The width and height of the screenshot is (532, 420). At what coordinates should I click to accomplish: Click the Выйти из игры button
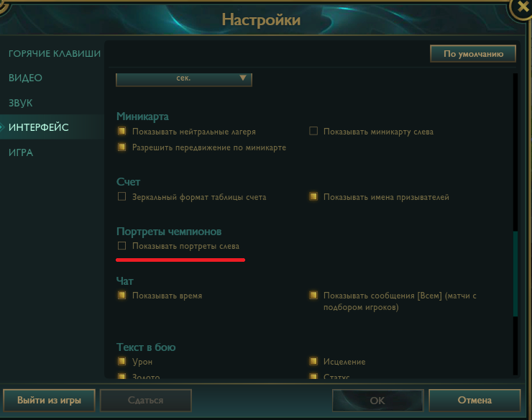(49, 401)
